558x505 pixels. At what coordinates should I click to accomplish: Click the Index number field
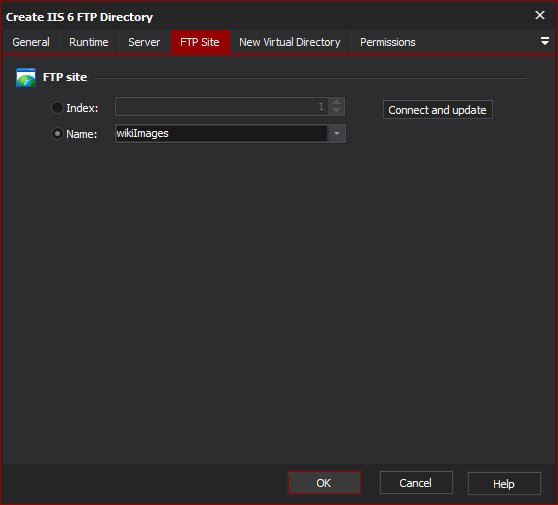coord(222,106)
